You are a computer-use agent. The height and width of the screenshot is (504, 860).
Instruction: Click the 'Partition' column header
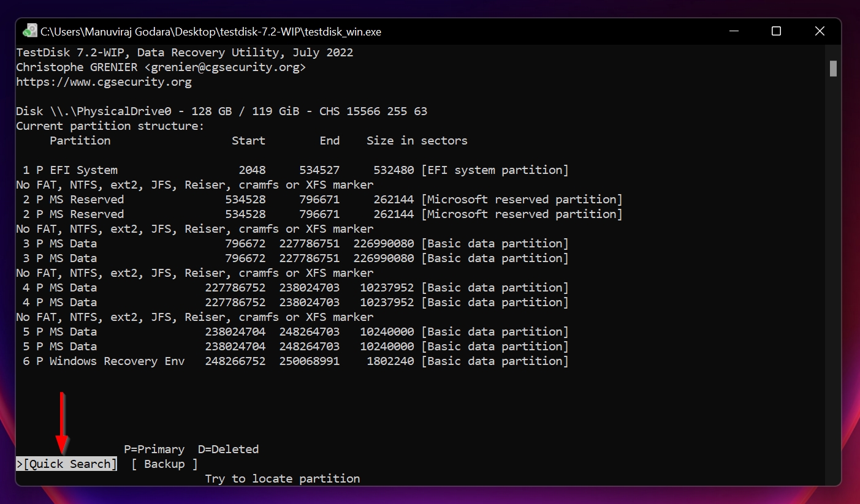point(80,141)
